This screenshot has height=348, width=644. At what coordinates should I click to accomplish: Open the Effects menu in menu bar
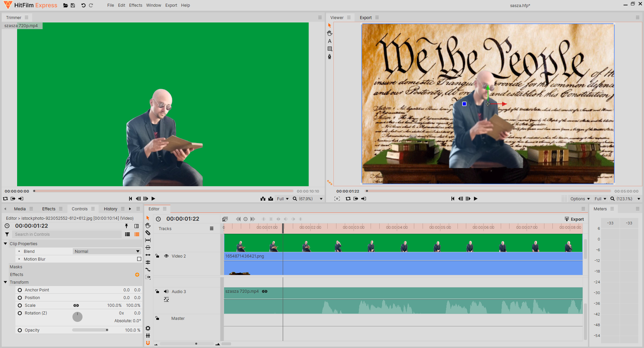coord(136,5)
